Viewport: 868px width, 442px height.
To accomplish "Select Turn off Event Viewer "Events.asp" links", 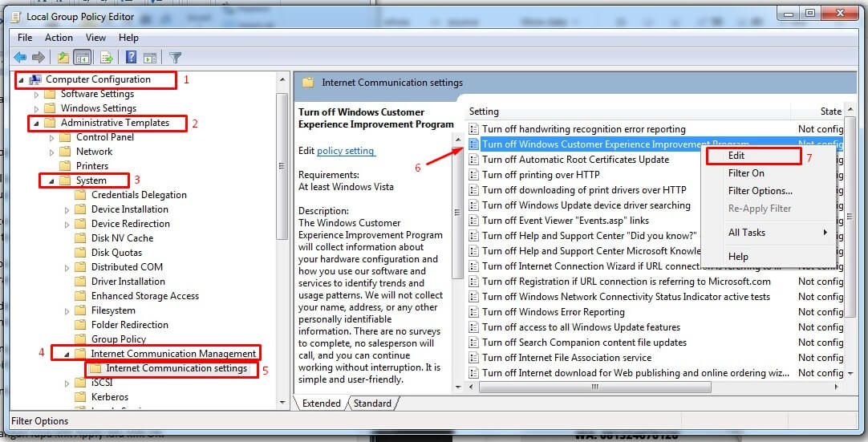I will 566,221.
